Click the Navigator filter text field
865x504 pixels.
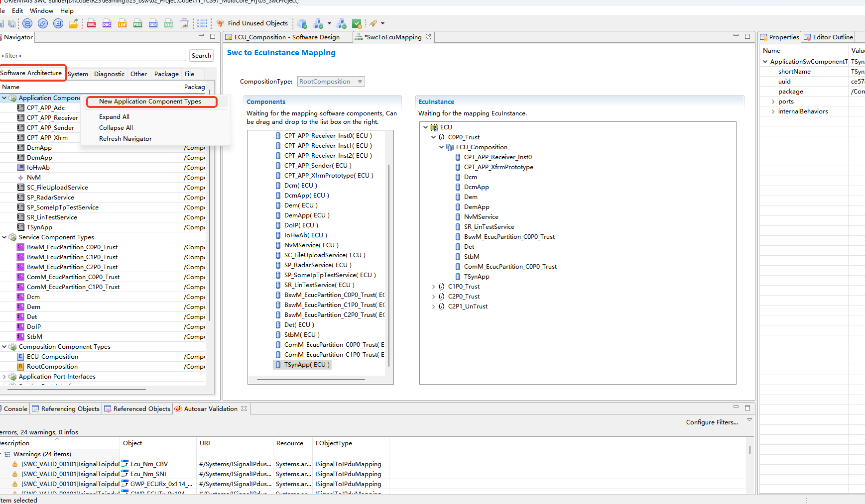93,56
